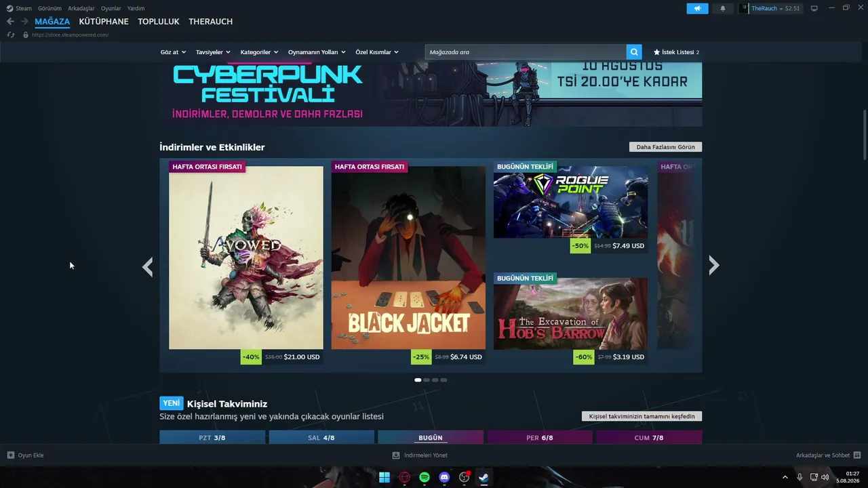Show hidden system tray icons chevron
868x488 pixels.
pos(785,477)
